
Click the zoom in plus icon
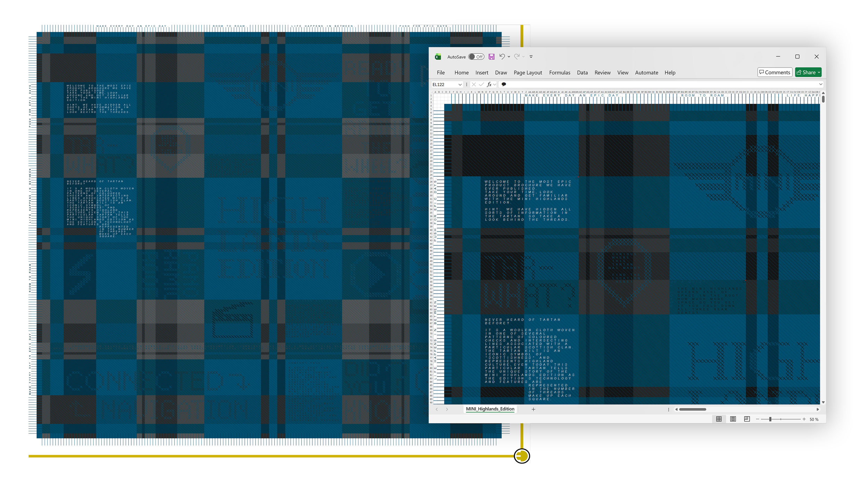[x=804, y=419]
